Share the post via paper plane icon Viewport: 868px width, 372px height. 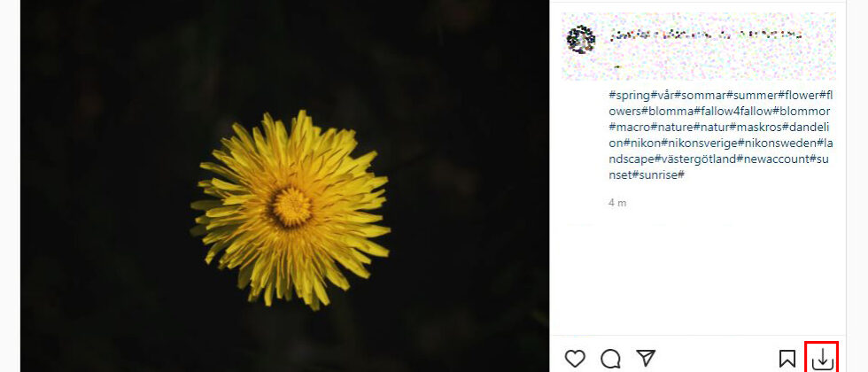pyautogui.click(x=647, y=358)
